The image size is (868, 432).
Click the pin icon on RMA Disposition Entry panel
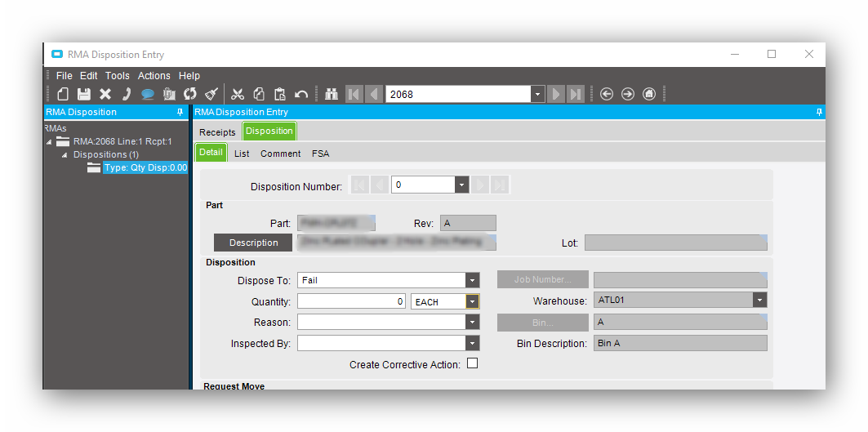[x=819, y=112]
